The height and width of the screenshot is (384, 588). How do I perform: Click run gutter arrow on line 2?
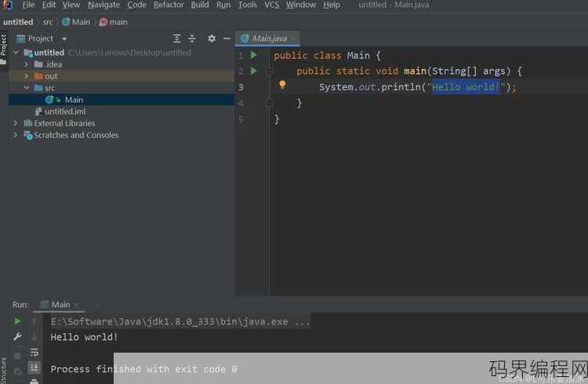pos(254,71)
